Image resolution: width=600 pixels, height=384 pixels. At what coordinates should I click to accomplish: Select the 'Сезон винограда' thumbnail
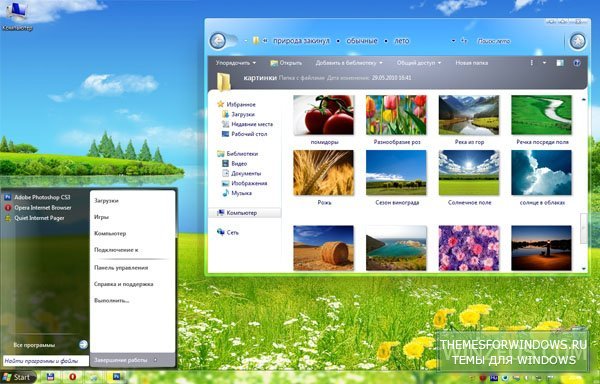pyautogui.click(x=396, y=172)
